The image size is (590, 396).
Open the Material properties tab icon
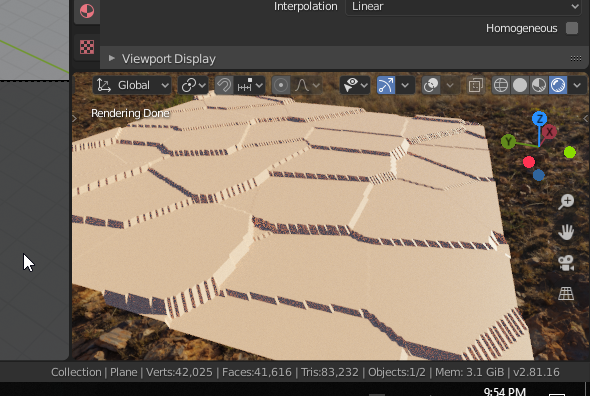click(87, 11)
